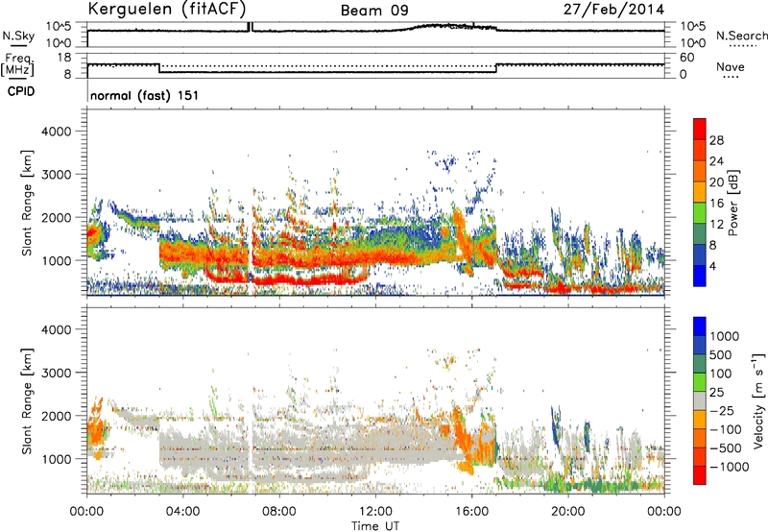The image size is (768, 532).
Task: Click the '20:00' time axis label
Action: pyautogui.click(x=567, y=512)
